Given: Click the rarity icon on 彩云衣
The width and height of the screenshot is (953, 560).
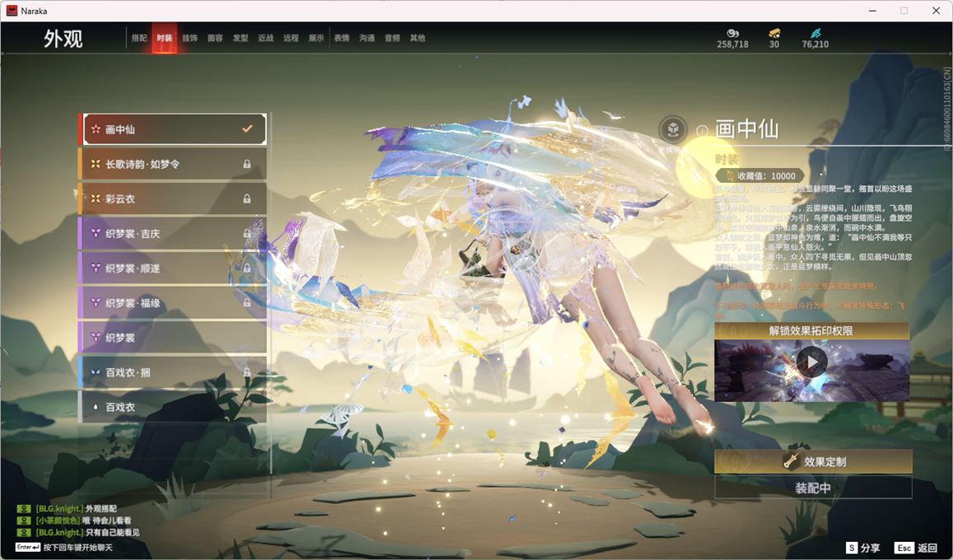Looking at the screenshot, I should [x=96, y=198].
